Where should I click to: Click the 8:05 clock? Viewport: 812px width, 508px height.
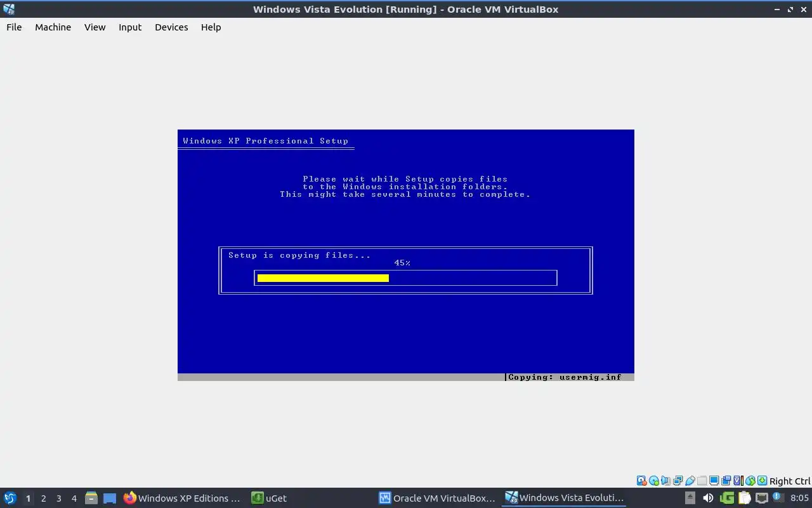point(799,498)
